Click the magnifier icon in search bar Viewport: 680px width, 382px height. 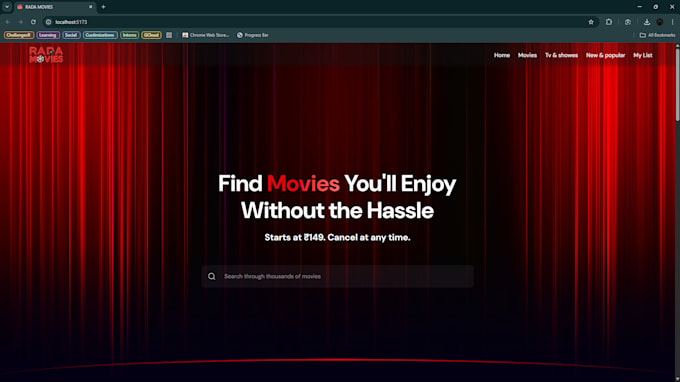212,276
